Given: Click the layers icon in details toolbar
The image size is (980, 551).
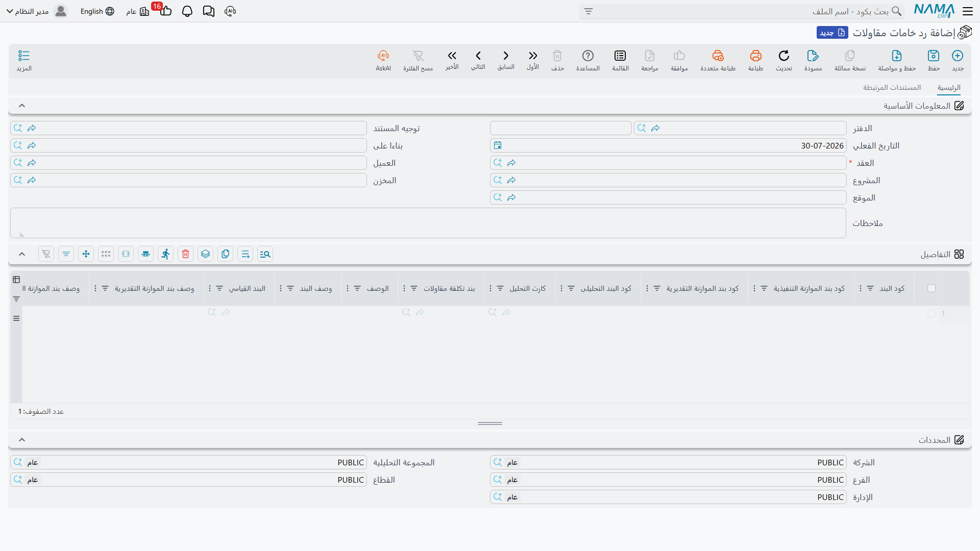Looking at the screenshot, I should (x=206, y=254).
